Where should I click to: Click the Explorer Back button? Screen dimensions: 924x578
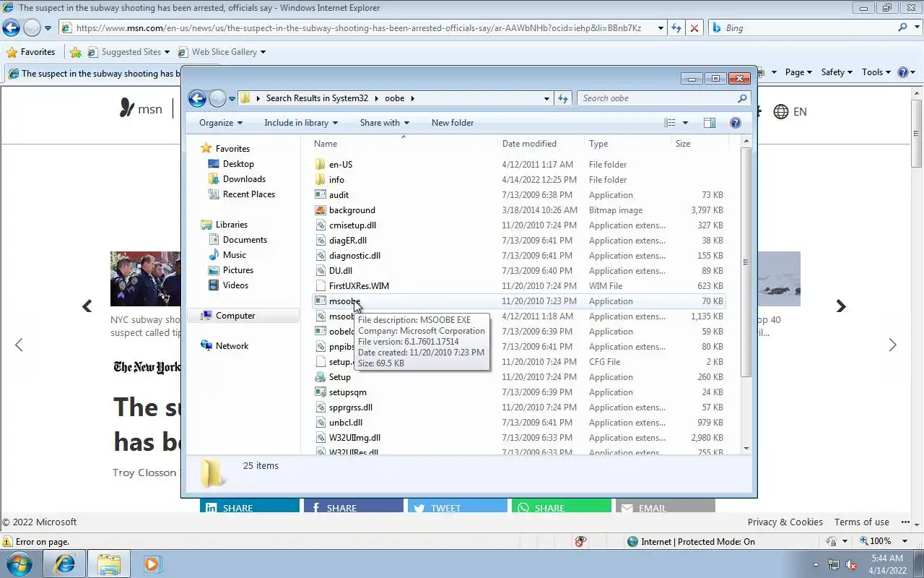point(197,98)
